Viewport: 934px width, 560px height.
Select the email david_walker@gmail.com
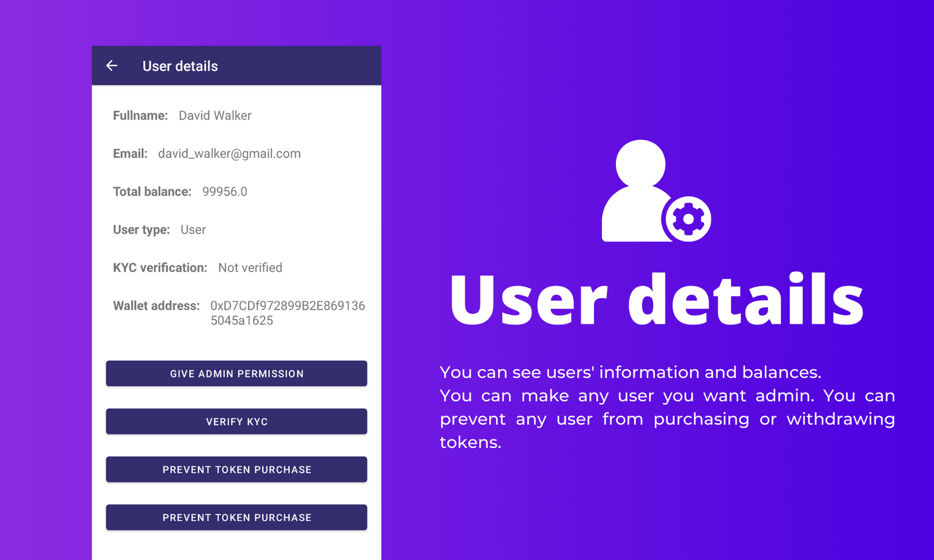[229, 153]
